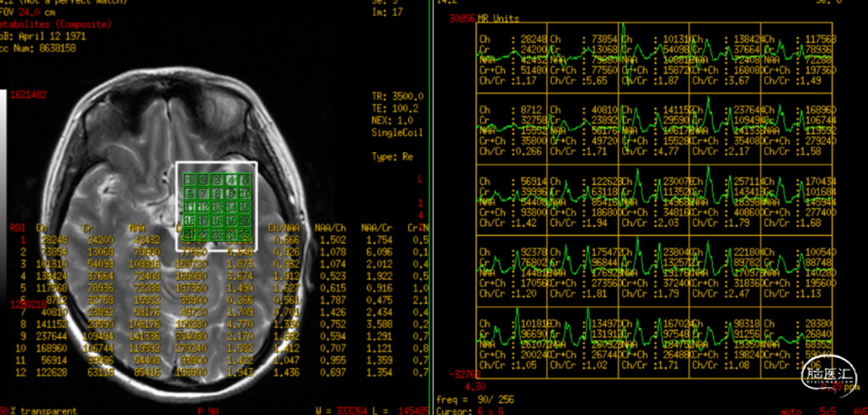
Task: Open spectrum cell with Ch/Cr 1.49
Action: click(x=796, y=58)
